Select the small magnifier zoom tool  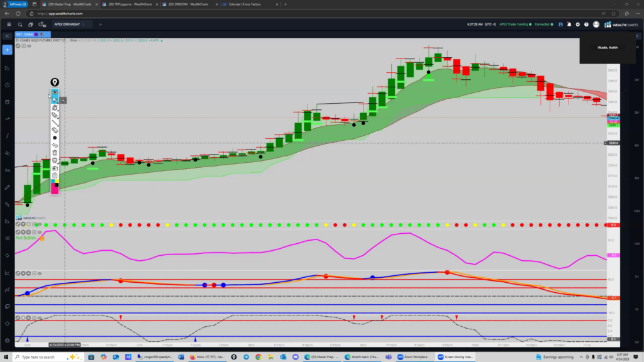63,100
